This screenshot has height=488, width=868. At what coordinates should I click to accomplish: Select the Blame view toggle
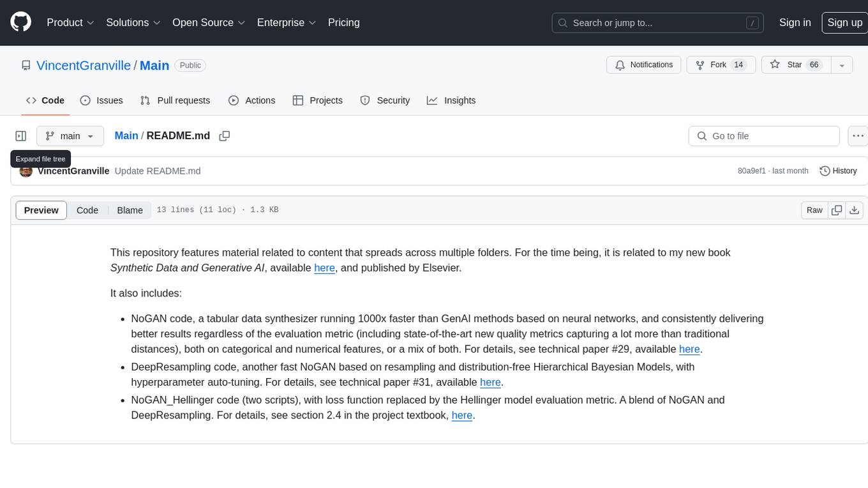[130, 210]
